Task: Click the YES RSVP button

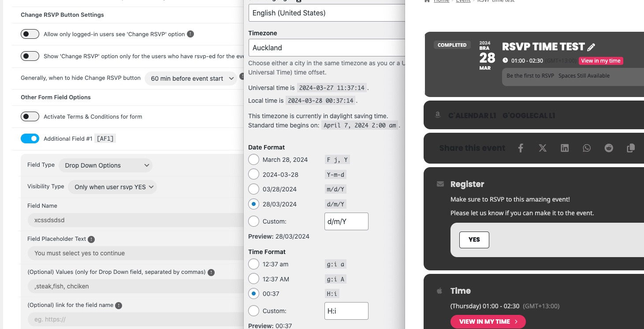Action: click(x=474, y=239)
